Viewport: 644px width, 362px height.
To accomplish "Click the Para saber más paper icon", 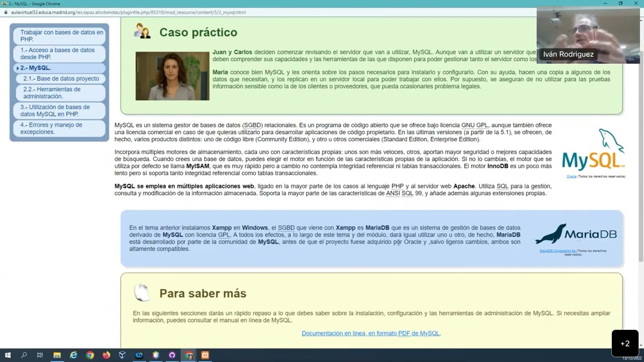I will pyautogui.click(x=142, y=292).
